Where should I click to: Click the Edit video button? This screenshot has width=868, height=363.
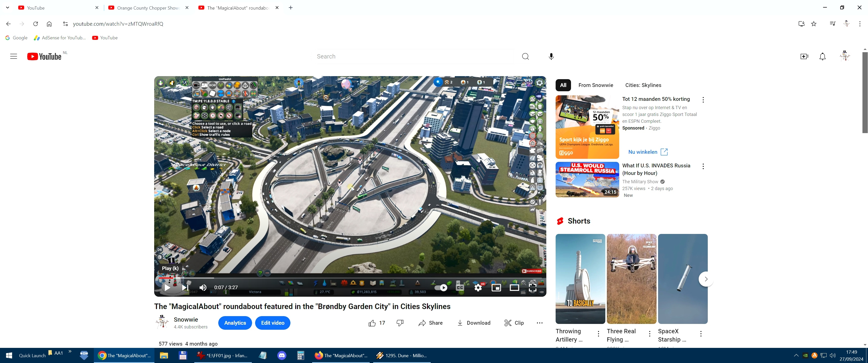tap(273, 323)
